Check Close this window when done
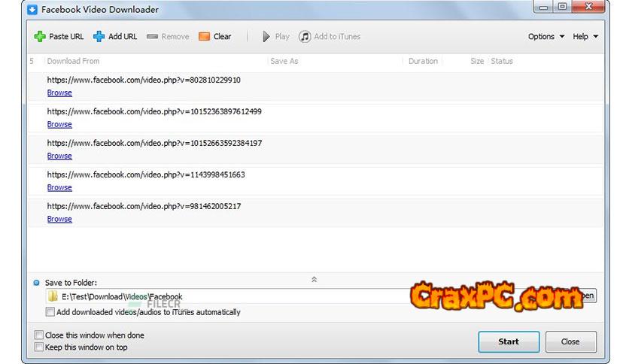Screen dimensions: 629x364 (39, 335)
